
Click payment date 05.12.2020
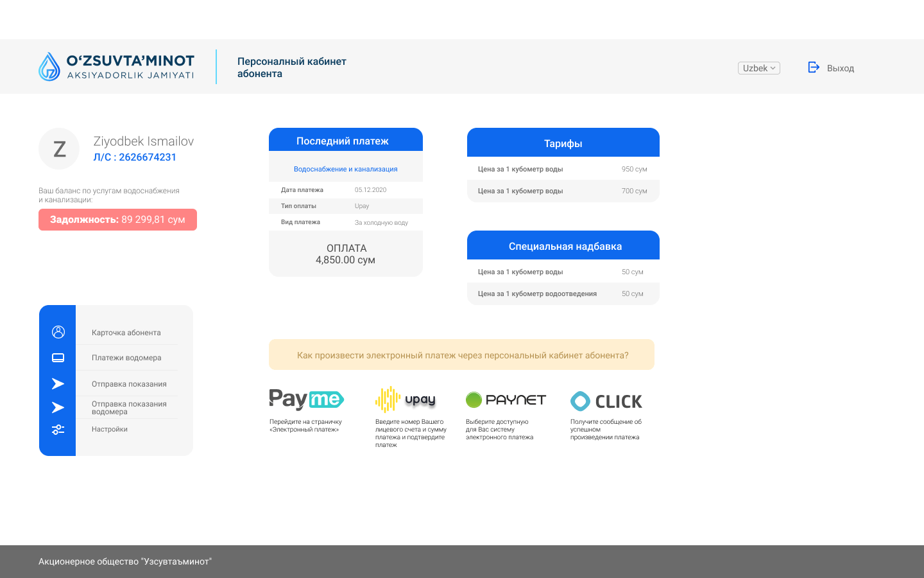click(x=371, y=190)
